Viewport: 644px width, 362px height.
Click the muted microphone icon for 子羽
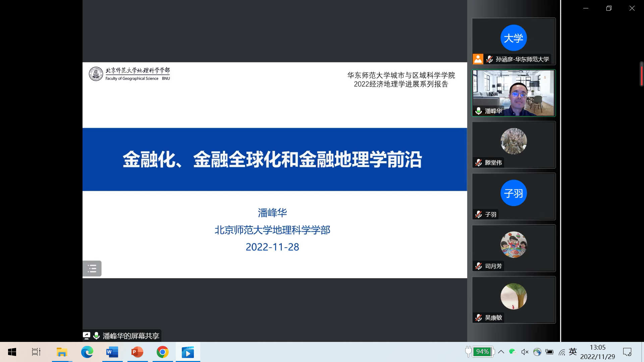(479, 214)
